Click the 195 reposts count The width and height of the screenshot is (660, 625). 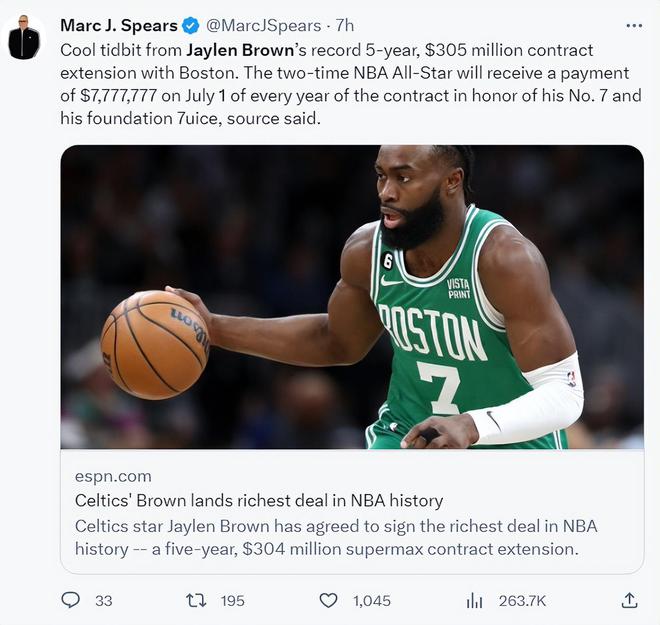tap(232, 601)
